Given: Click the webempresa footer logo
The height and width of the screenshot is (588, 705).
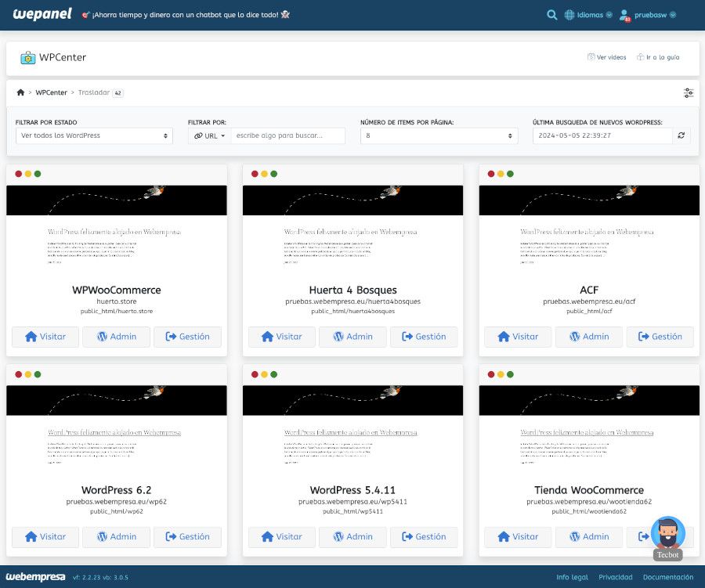Looking at the screenshot, I should (x=35, y=577).
